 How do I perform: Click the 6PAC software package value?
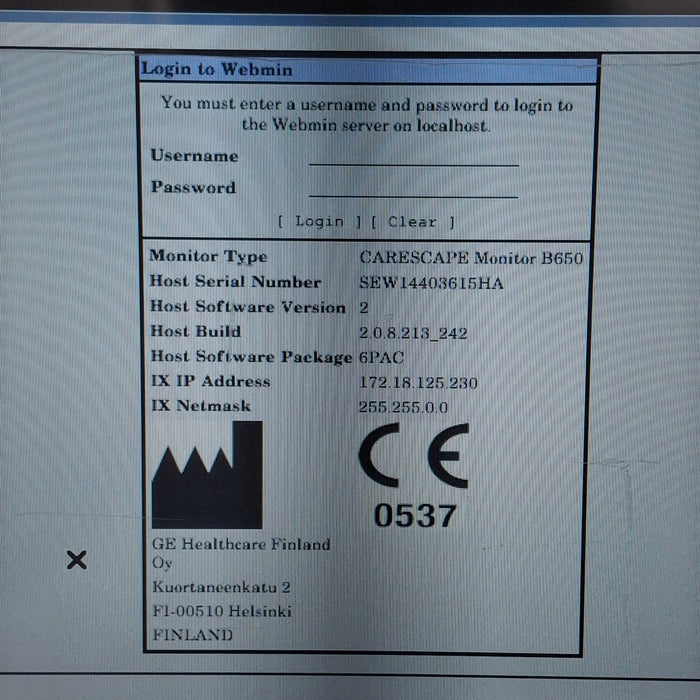coord(380,357)
